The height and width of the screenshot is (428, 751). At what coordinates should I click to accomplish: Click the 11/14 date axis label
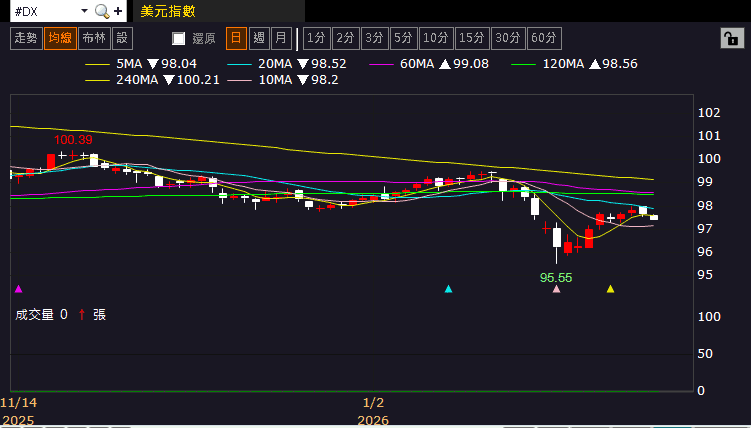click(x=19, y=403)
